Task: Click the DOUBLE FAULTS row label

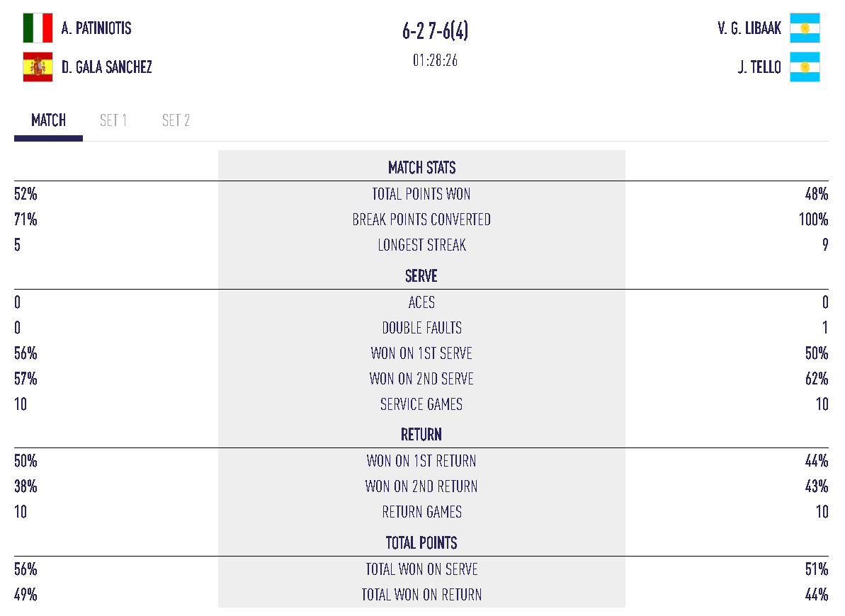Action: coord(421,328)
